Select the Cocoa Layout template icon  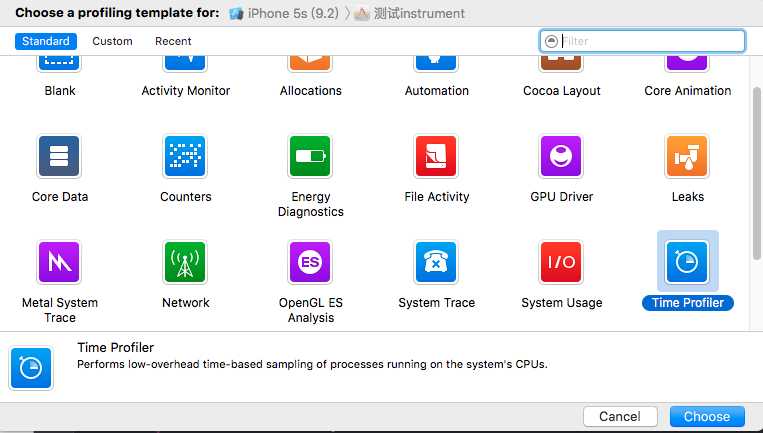click(561, 64)
